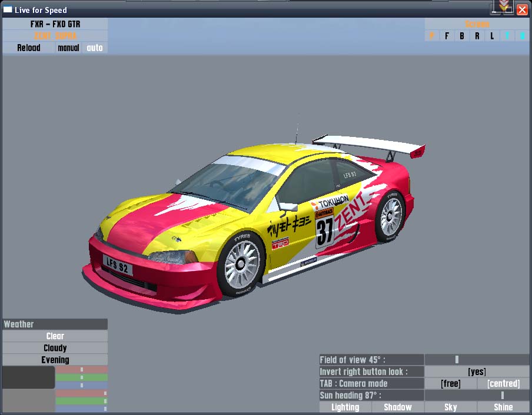
Task: Adjust green slider of dark swatch
Action: pyautogui.click(x=81, y=377)
